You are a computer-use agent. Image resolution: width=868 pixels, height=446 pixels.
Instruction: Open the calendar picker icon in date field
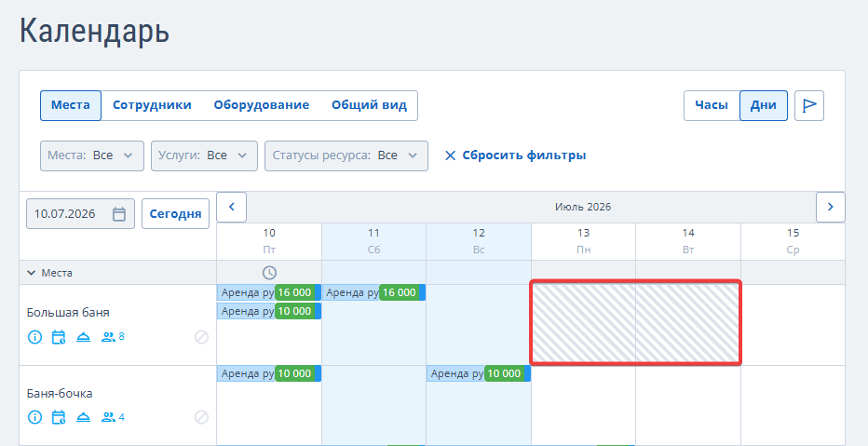[x=119, y=214]
